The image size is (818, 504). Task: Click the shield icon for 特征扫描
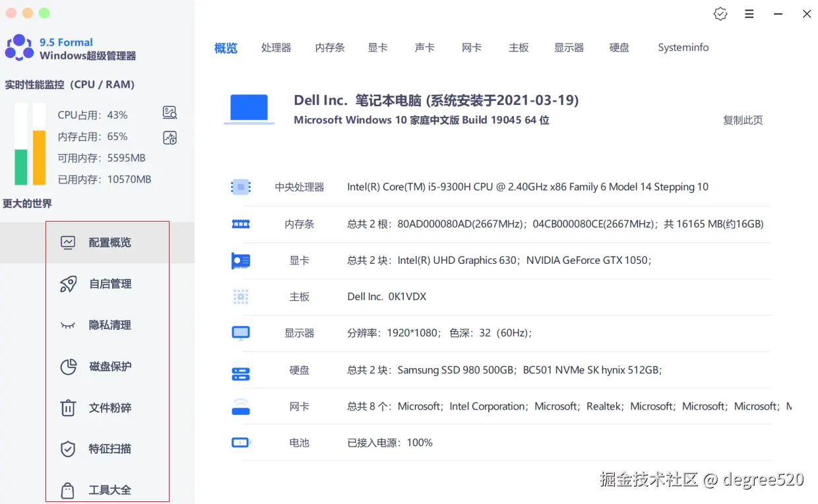68,449
